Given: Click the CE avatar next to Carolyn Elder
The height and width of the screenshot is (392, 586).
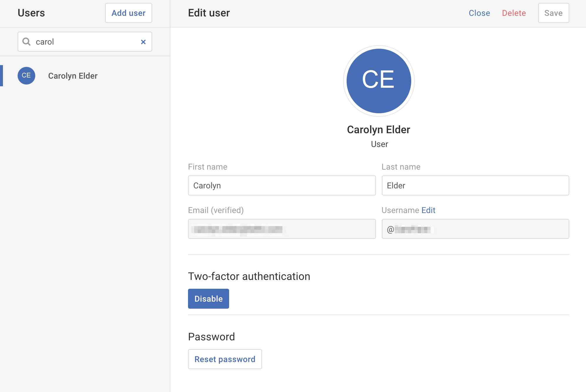Looking at the screenshot, I should click(26, 76).
